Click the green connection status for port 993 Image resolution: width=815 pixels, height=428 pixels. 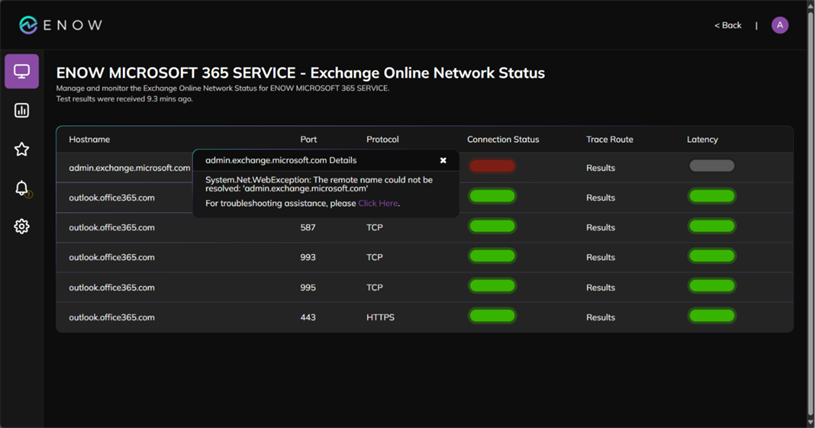(492, 256)
